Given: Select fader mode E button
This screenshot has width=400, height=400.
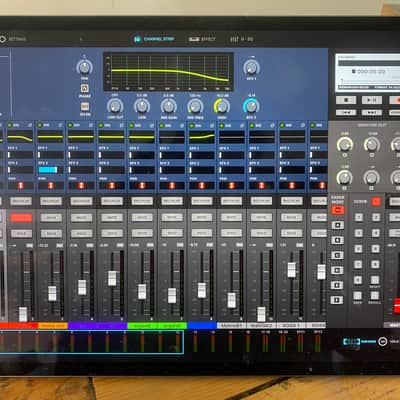Looking at the screenshot, I should [x=337, y=285].
